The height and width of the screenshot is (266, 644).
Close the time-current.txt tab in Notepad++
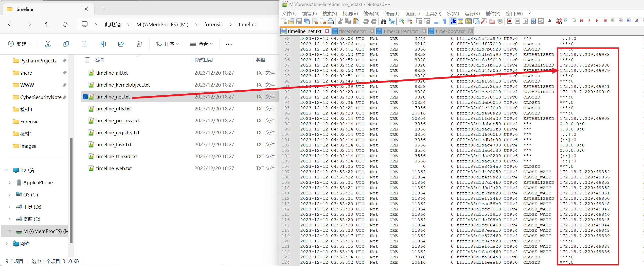tap(424, 31)
